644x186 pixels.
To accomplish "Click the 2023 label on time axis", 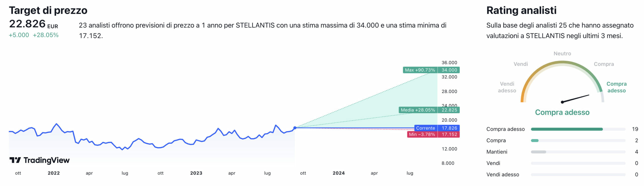I will (x=196, y=173).
